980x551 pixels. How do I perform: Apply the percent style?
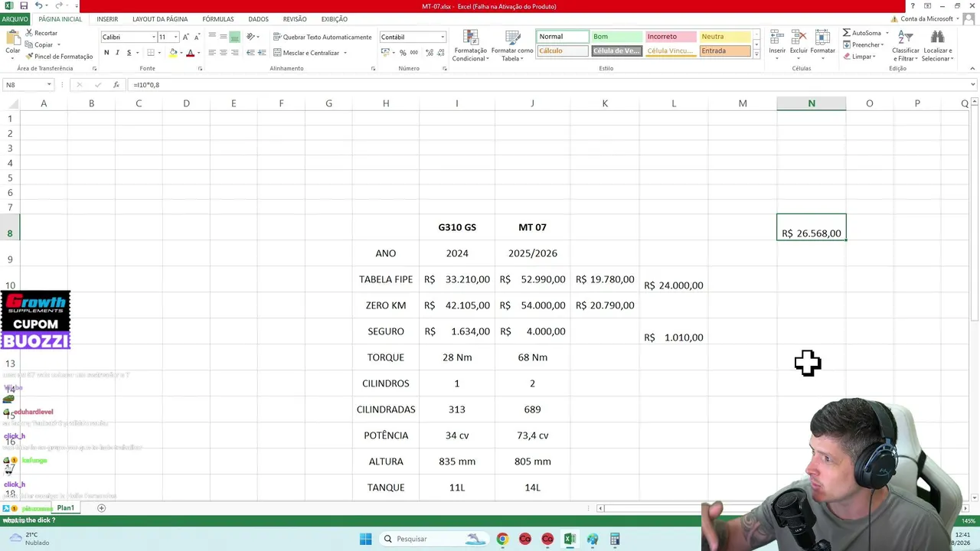(403, 53)
